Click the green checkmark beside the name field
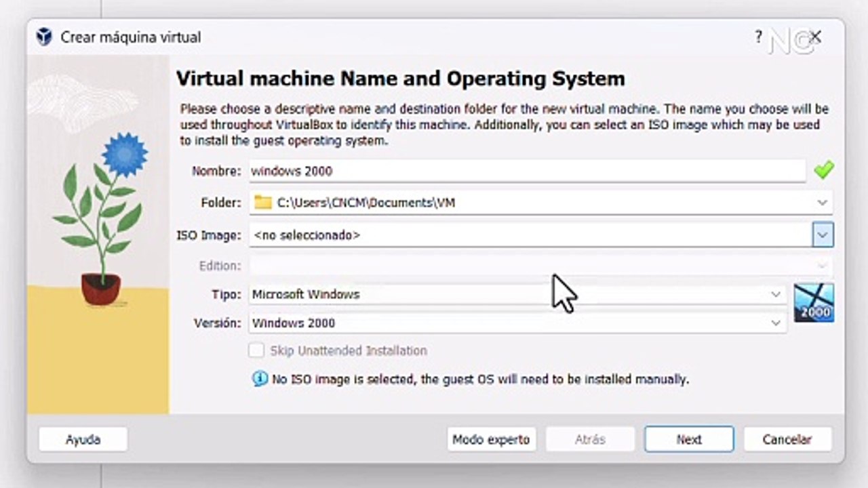This screenshot has height=488, width=868. 824,170
